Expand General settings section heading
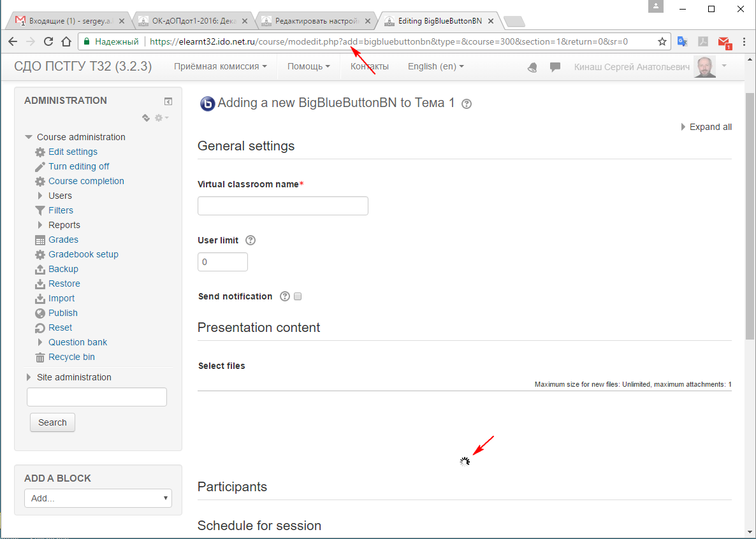The width and height of the screenshot is (756, 539). [x=246, y=146]
